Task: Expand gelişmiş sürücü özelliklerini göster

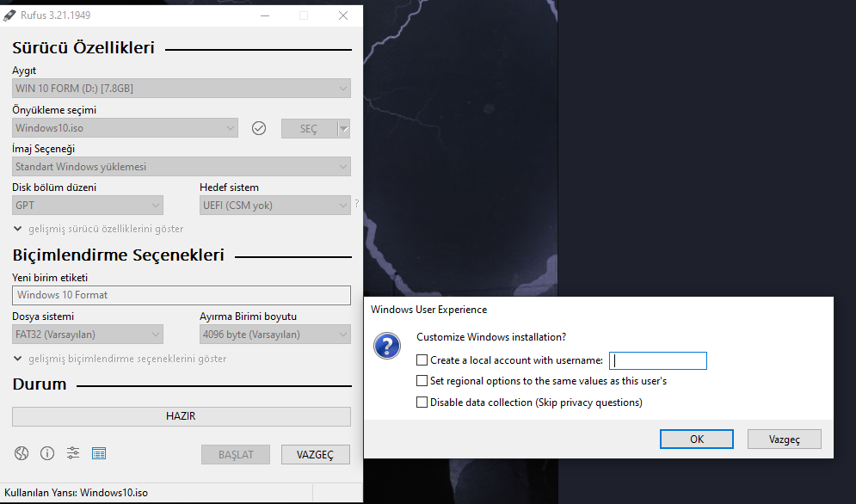Action: coord(99,229)
